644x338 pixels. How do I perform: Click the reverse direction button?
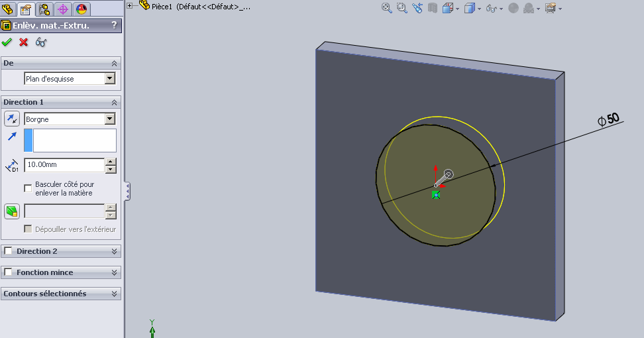click(x=12, y=119)
